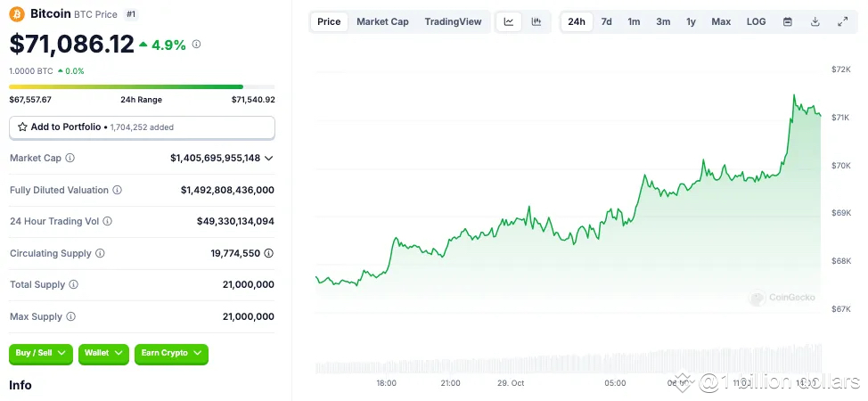
Task: Switch to line chart view icon
Action: pos(509,21)
